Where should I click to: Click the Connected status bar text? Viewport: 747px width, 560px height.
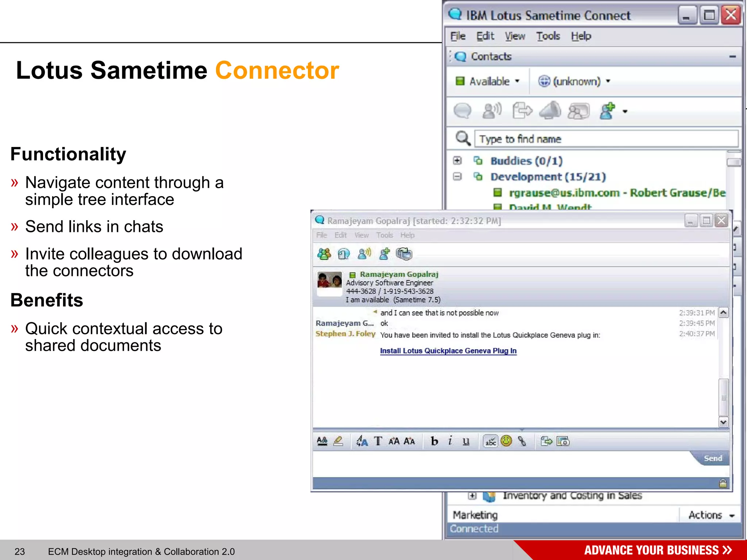474,529
